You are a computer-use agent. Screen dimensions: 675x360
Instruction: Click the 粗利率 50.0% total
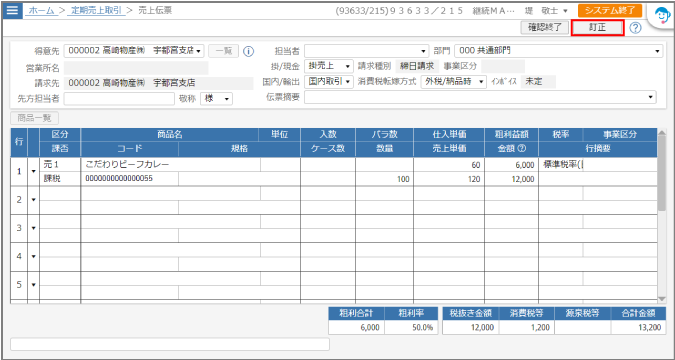[411, 327]
